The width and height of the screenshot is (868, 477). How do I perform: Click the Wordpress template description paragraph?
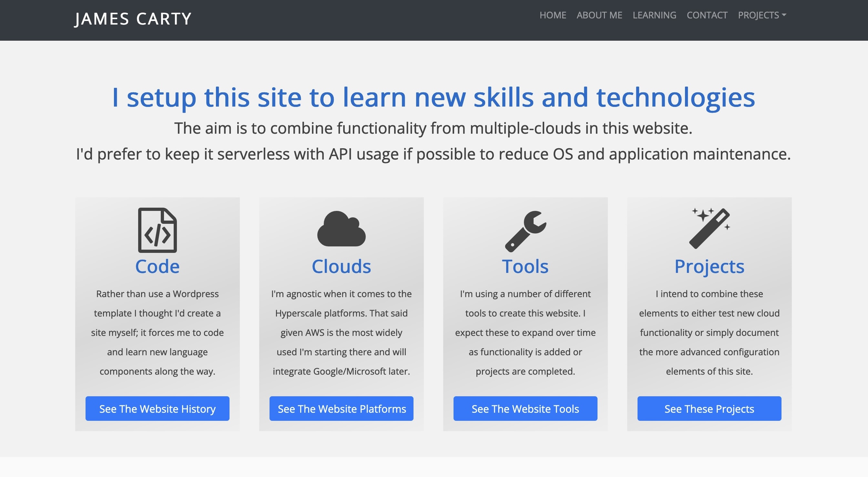(157, 332)
